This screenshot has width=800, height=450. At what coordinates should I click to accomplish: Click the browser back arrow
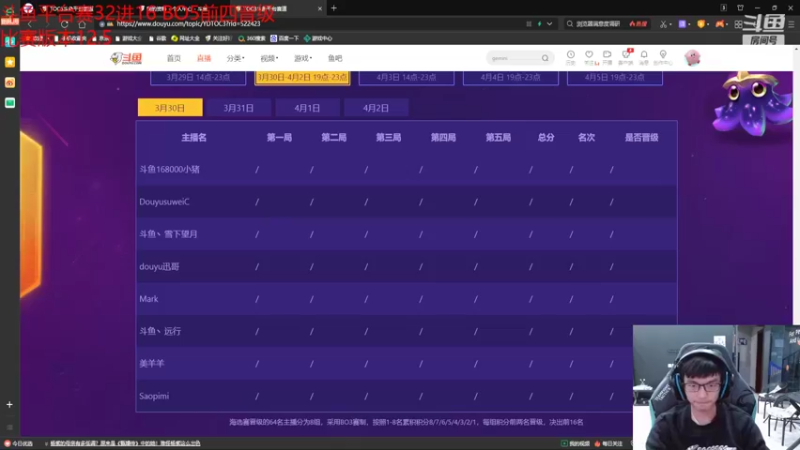[30, 24]
